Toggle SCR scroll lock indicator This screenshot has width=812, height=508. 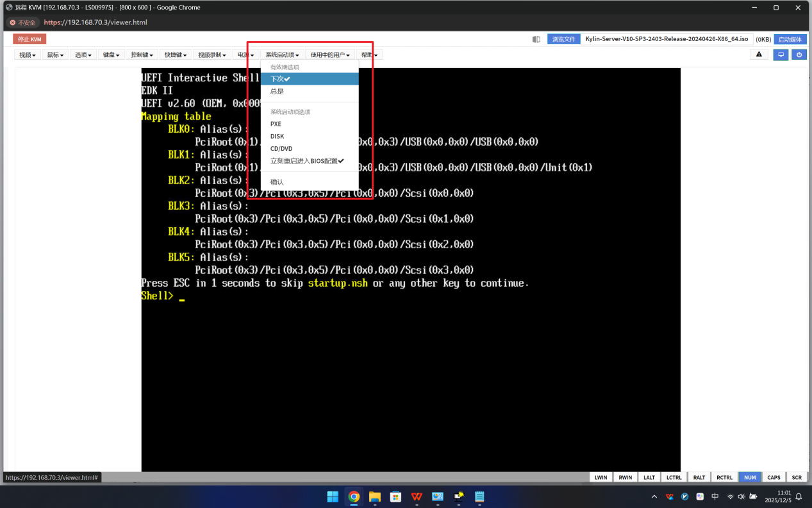(797, 477)
